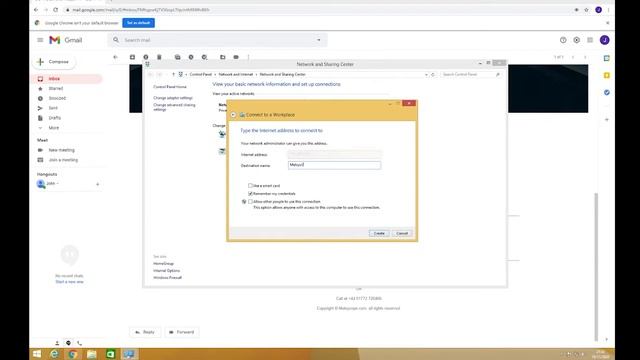Go back to inbox arrow in Gmail
The image size is (640, 360).
116,57
